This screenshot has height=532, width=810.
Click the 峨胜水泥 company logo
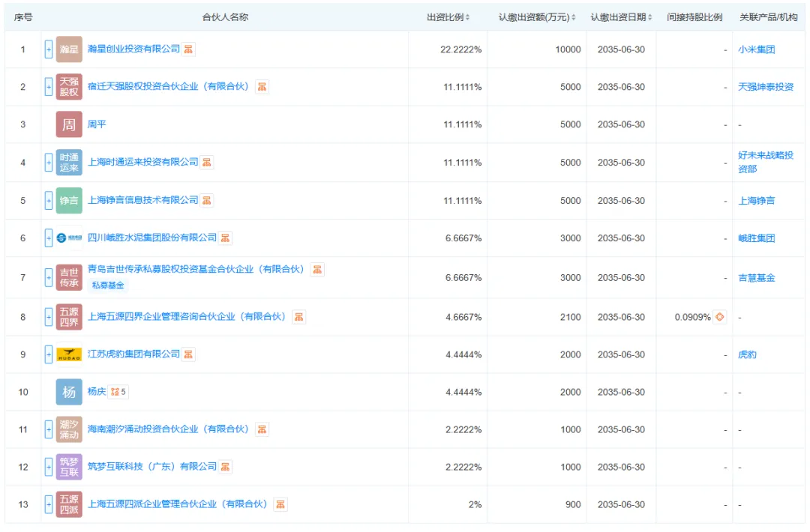tap(69, 238)
